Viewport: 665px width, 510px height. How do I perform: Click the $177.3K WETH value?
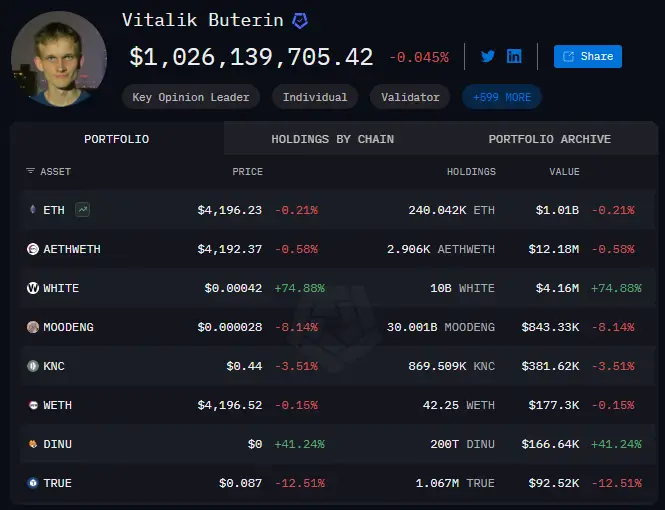point(554,405)
